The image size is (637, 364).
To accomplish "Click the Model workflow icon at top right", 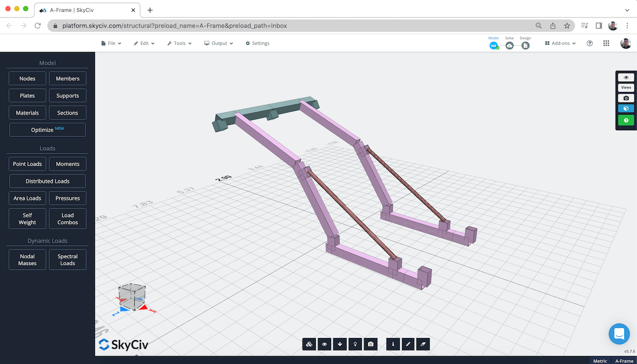I will [494, 46].
